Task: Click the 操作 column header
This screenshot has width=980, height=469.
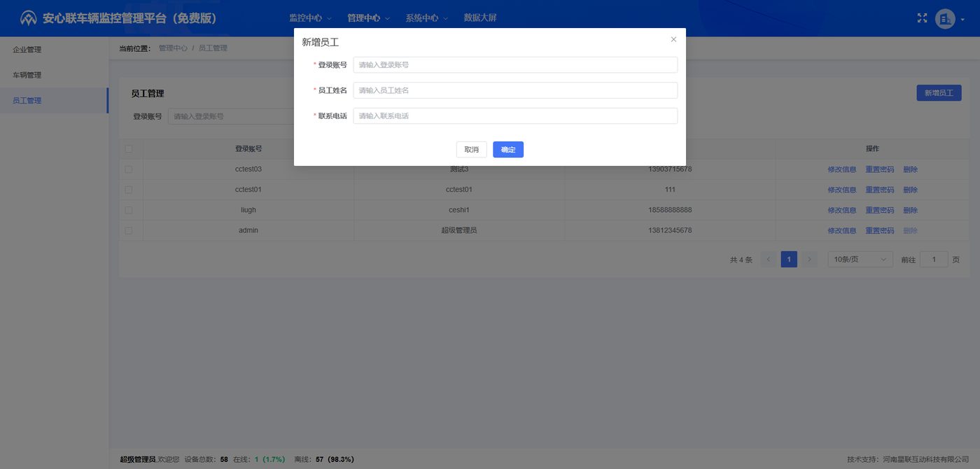Action: (x=872, y=149)
